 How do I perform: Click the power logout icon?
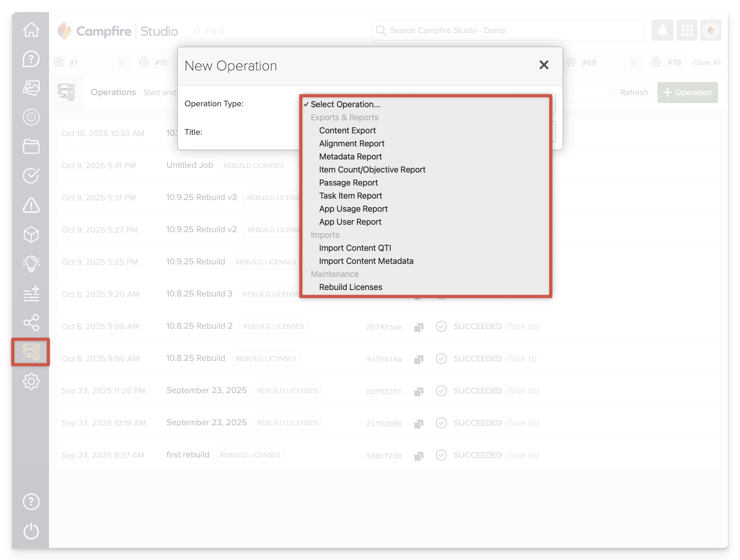click(x=31, y=531)
